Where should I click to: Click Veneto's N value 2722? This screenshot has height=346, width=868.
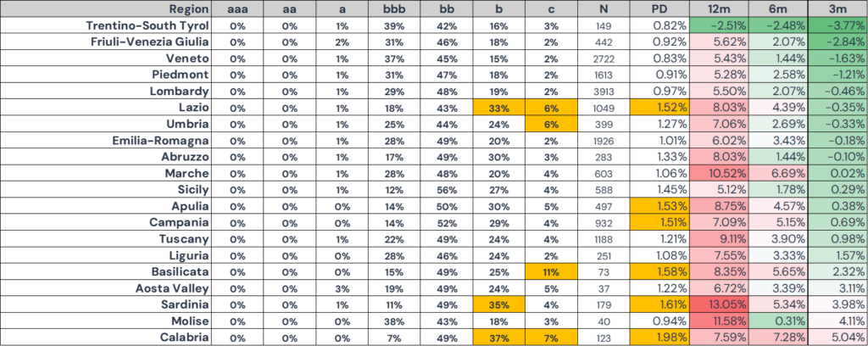pos(604,59)
